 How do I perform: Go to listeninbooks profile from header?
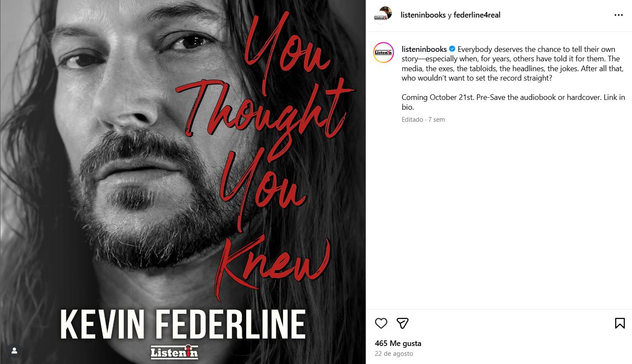coord(423,15)
